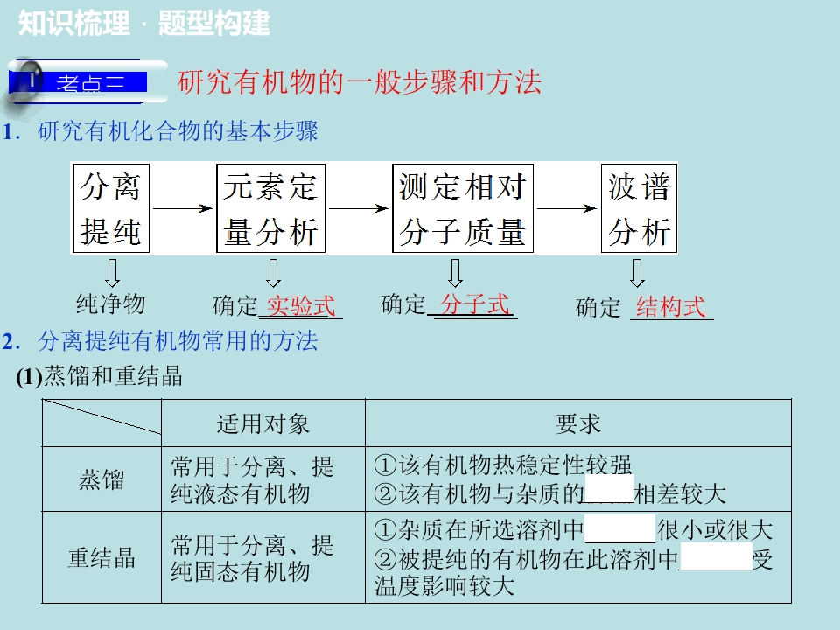Click the arrow between 元素定量分析 and 测定相对分子质量

tap(359, 208)
